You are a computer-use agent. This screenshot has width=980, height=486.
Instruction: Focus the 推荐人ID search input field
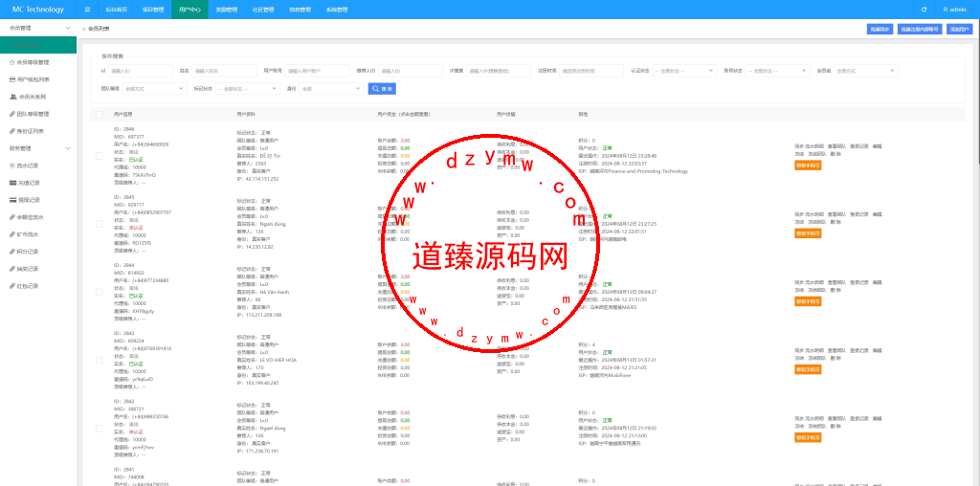coord(411,71)
